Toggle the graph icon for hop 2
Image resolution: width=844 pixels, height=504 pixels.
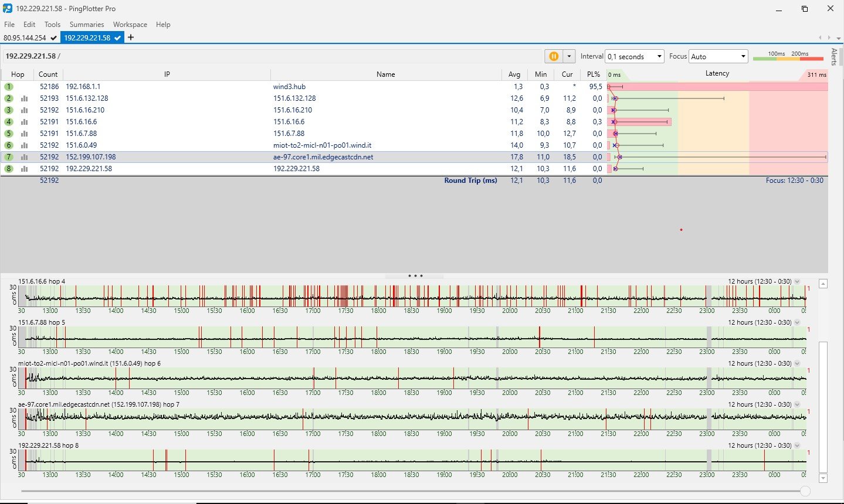tap(24, 98)
